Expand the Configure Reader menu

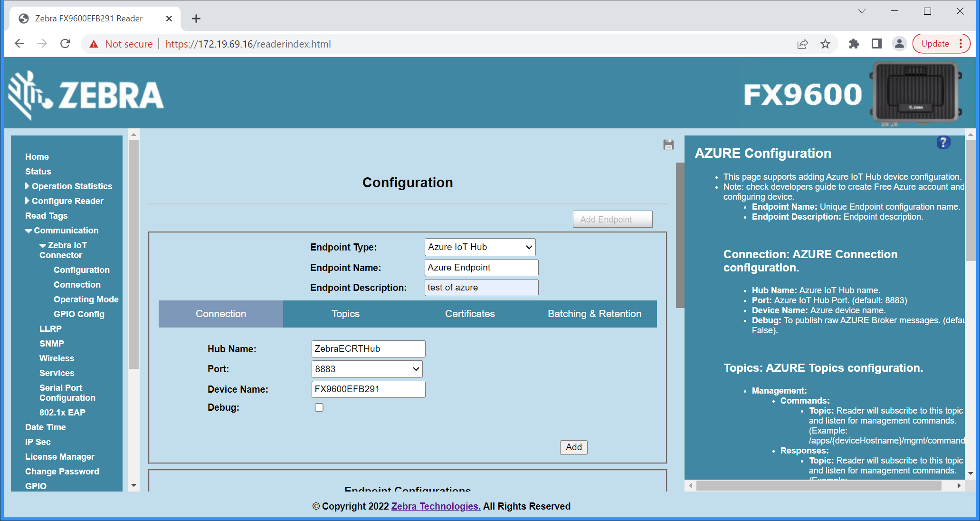(x=64, y=201)
